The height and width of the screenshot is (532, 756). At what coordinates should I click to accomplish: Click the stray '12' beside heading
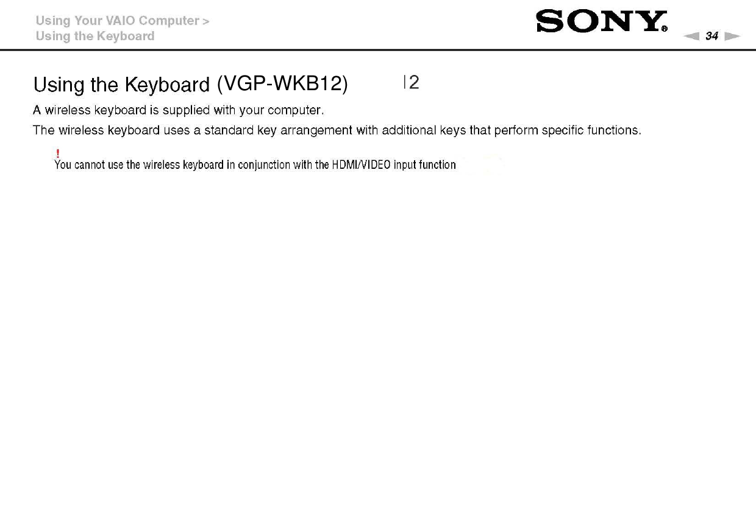[412, 82]
